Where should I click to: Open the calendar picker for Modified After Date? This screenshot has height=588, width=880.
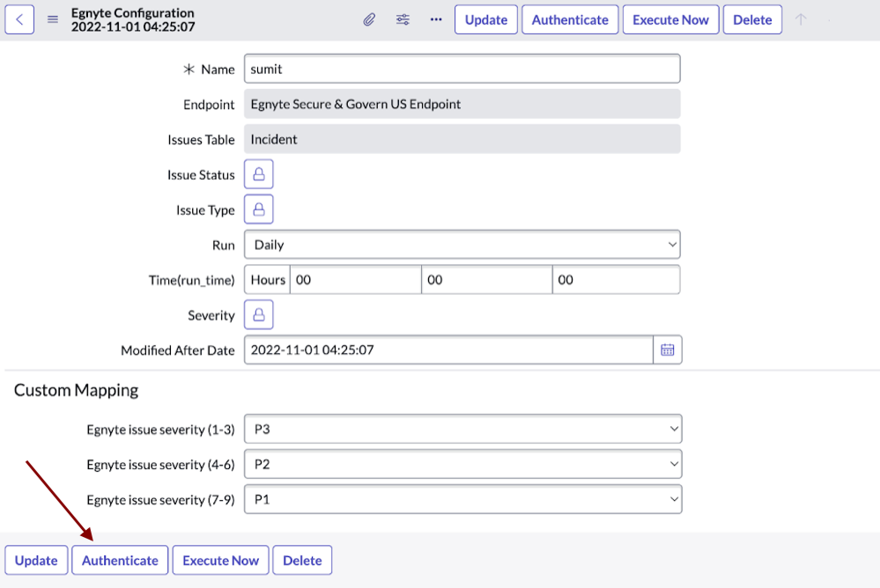(x=668, y=349)
